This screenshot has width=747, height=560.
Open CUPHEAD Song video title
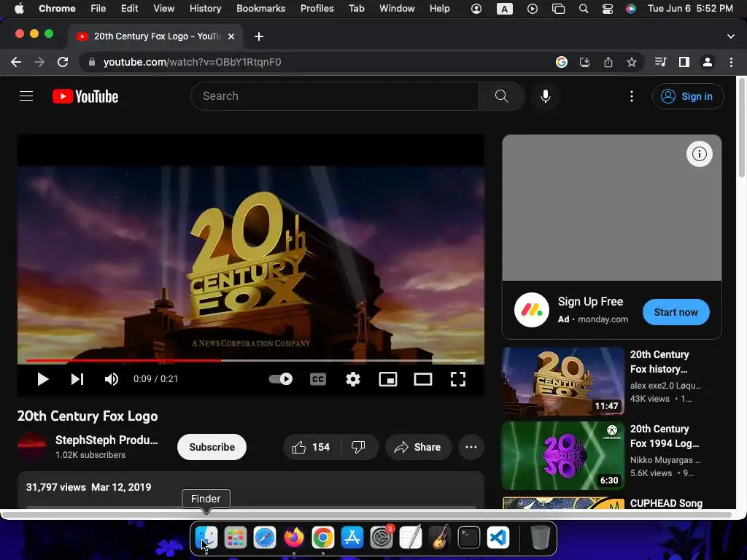[x=666, y=503]
